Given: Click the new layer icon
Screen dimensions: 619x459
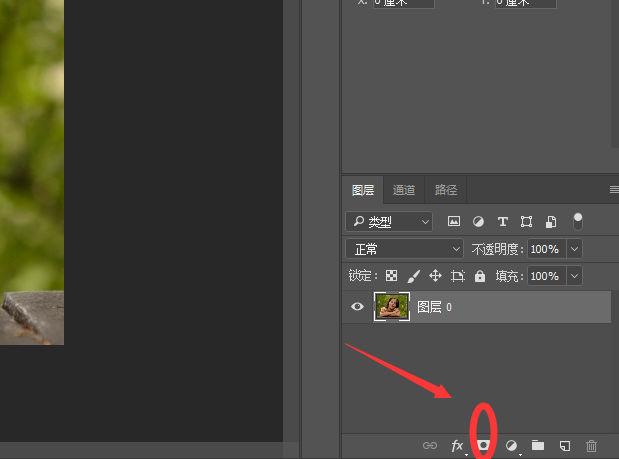Looking at the screenshot, I should pyautogui.click(x=565, y=445).
